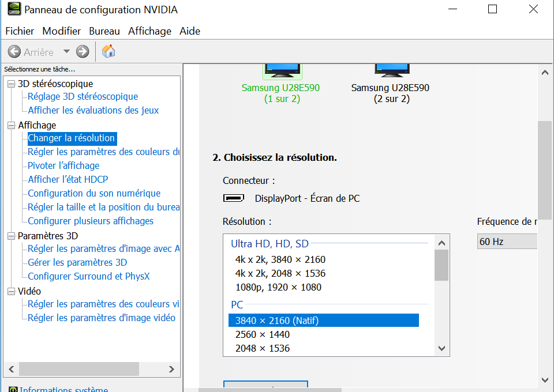
Task: Minimize the NVIDIA control panel window
Action: pos(452,9)
